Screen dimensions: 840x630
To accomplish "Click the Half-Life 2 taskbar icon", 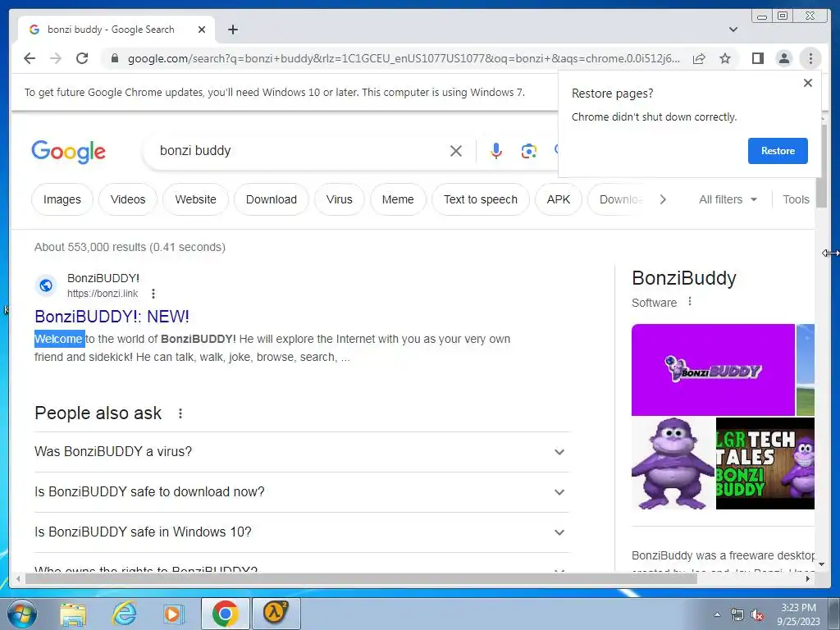I will tap(276, 614).
